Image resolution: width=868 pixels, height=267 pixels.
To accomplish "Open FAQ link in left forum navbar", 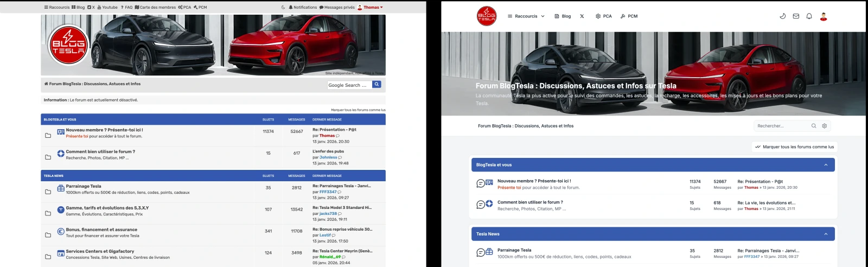I will click(x=126, y=8).
